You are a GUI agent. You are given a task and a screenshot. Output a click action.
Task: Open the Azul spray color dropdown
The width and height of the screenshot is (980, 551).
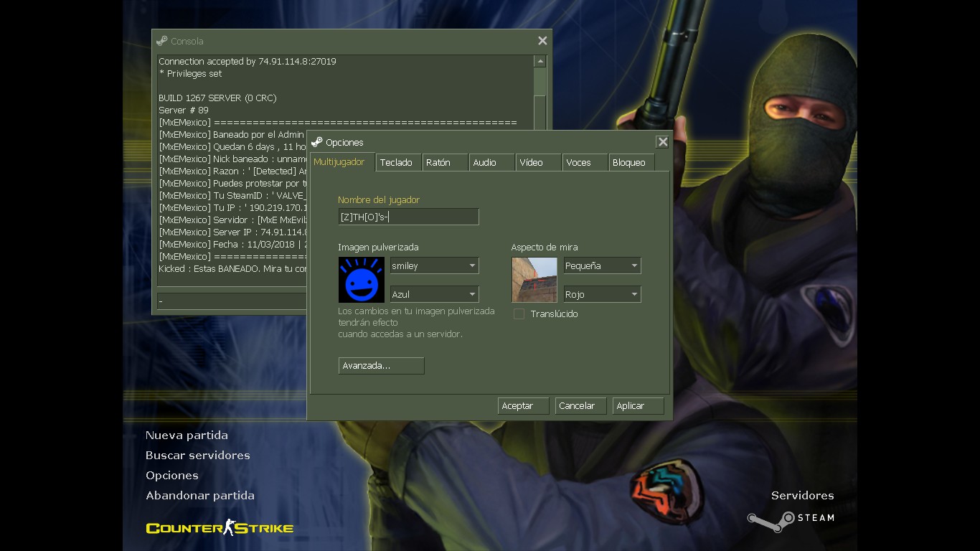pyautogui.click(x=434, y=294)
